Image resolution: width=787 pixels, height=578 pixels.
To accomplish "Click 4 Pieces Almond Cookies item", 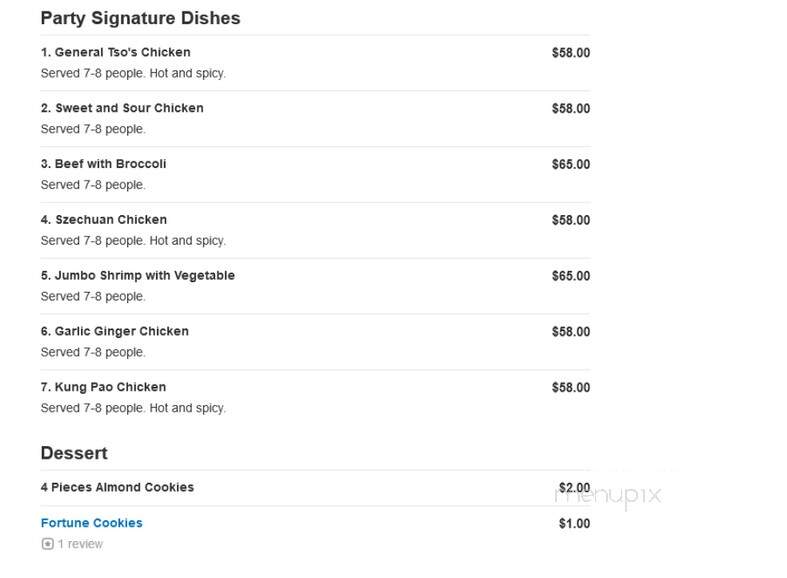I will [117, 487].
